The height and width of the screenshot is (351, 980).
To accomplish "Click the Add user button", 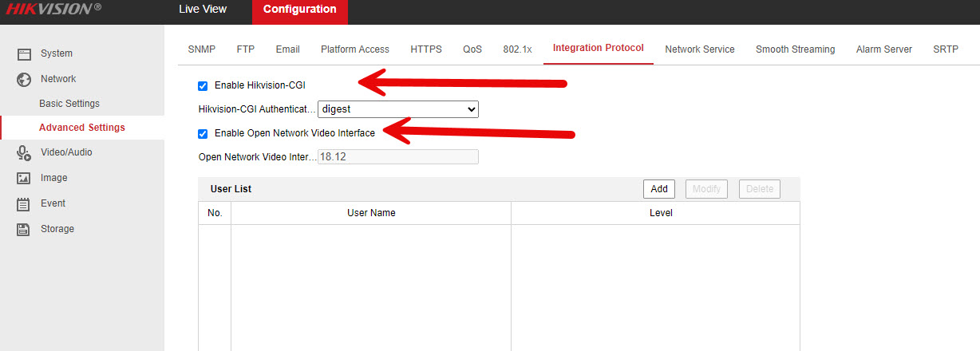I will (659, 189).
